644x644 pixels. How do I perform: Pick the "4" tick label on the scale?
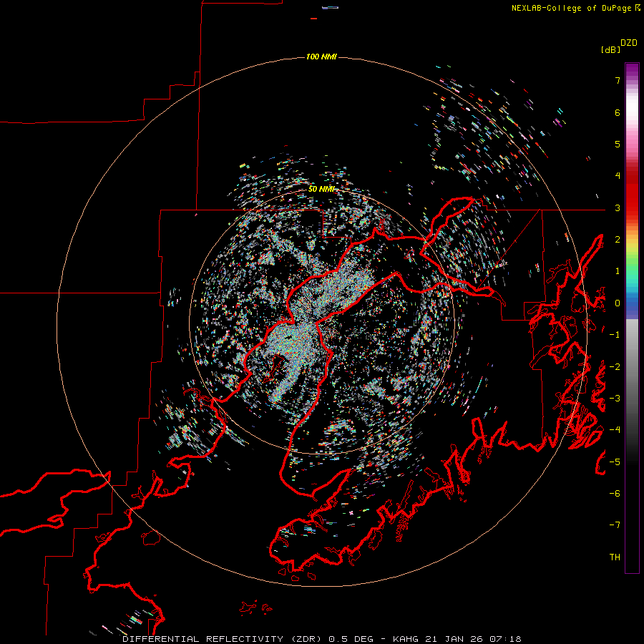point(618,176)
